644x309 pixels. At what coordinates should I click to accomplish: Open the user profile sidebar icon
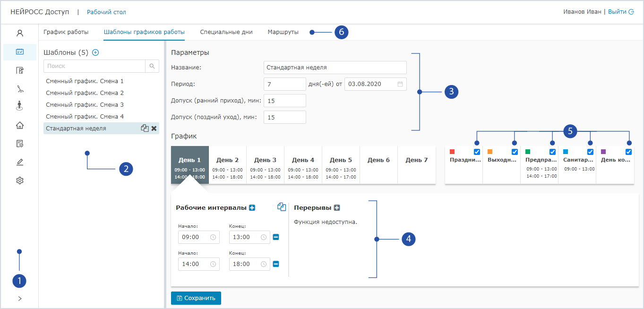20,33
